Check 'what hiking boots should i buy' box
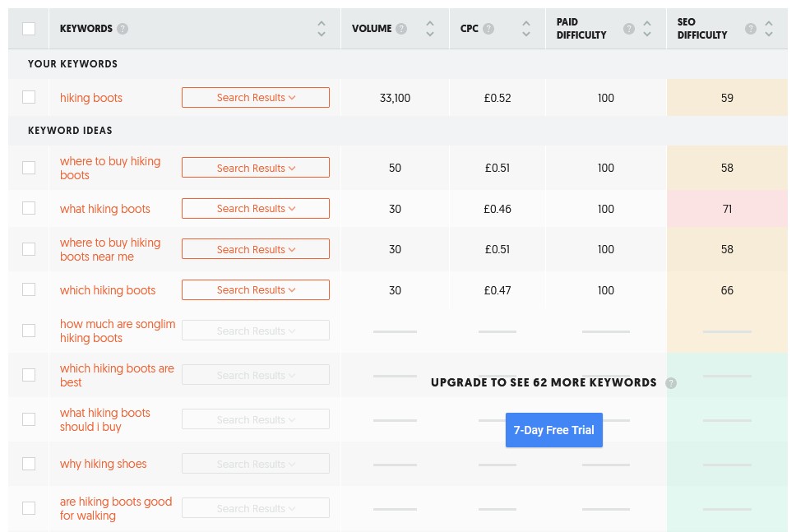Image resolution: width=796 pixels, height=532 pixels. coord(29,419)
